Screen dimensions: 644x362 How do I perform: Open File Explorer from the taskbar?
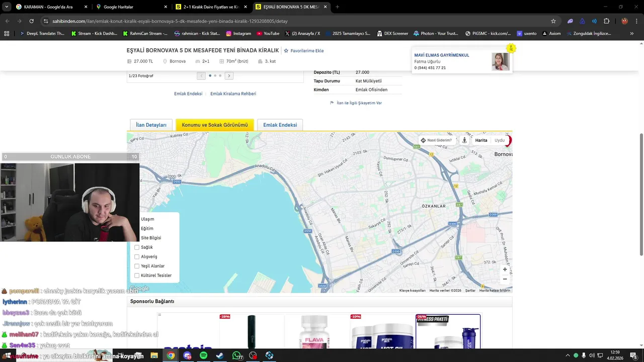(x=154, y=355)
